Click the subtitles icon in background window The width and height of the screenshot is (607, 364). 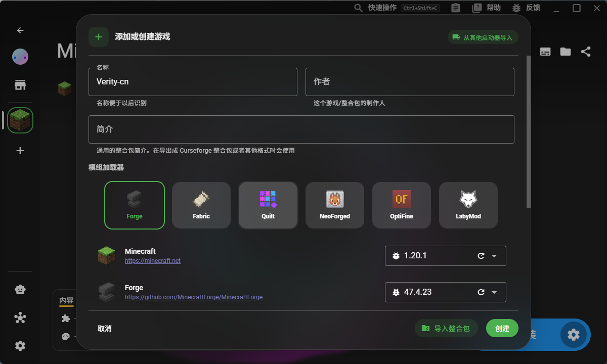(x=545, y=52)
